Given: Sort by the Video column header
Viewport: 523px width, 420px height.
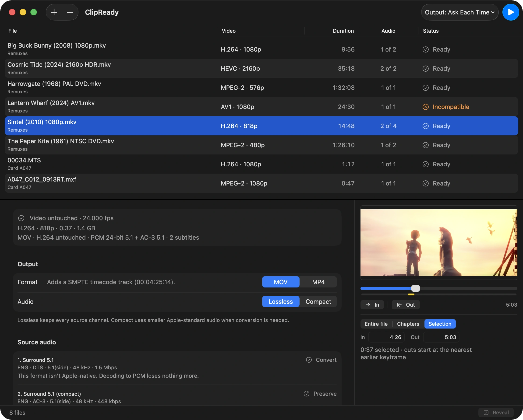Looking at the screenshot, I should tap(229, 31).
